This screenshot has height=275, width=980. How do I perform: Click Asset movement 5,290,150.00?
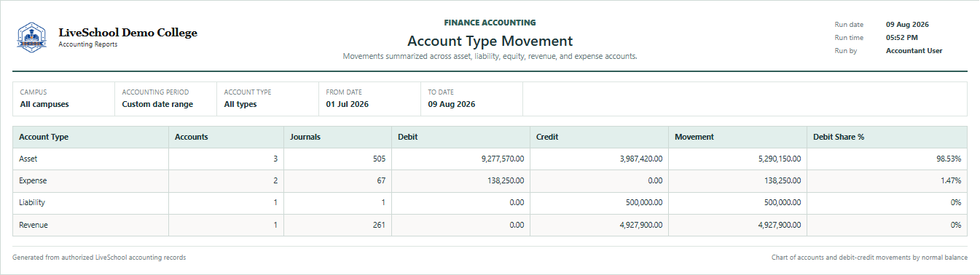[780, 159]
